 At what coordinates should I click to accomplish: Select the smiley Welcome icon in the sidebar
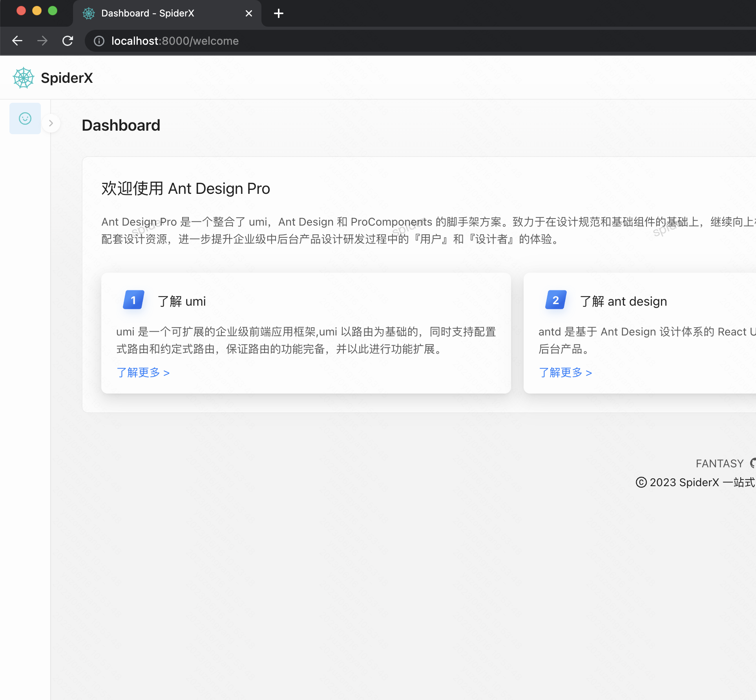[25, 118]
